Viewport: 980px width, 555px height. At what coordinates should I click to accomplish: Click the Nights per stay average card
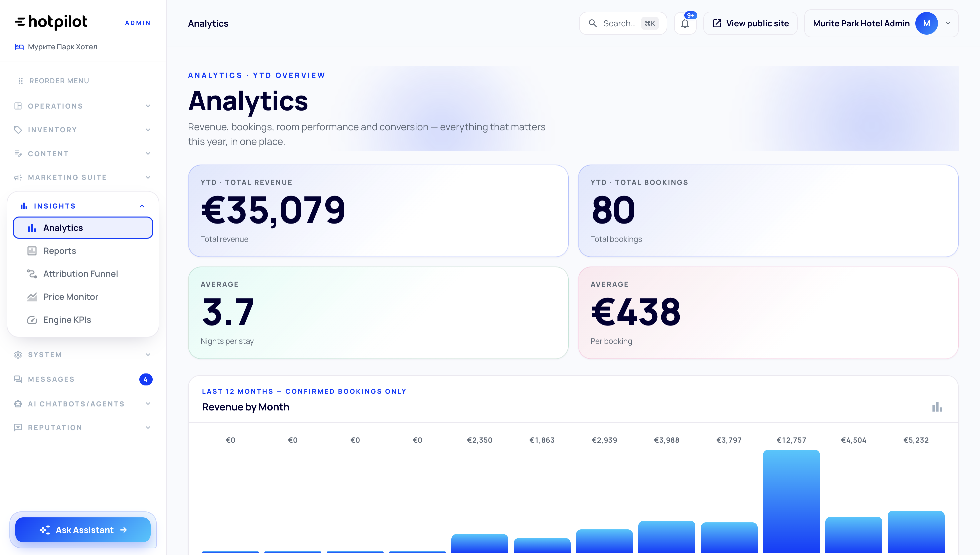(378, 313)
